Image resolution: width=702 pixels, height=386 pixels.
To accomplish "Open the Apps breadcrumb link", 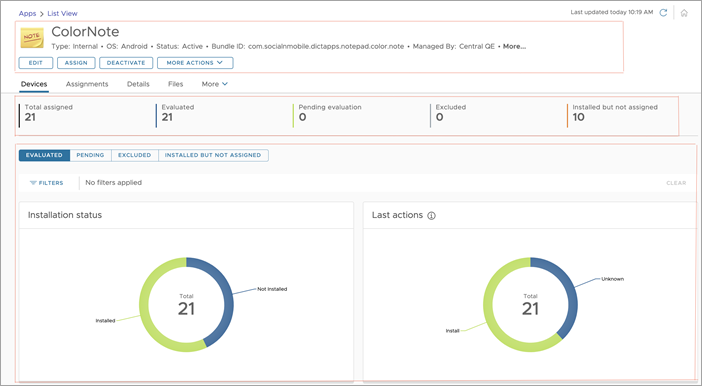I will tap(27, 13).
